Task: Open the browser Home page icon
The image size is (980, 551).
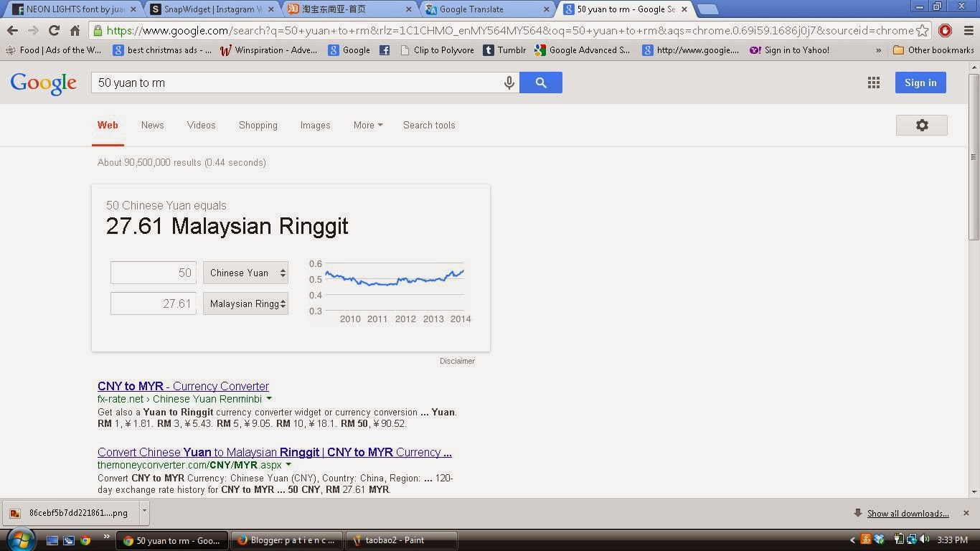Action: pos(75,31)
